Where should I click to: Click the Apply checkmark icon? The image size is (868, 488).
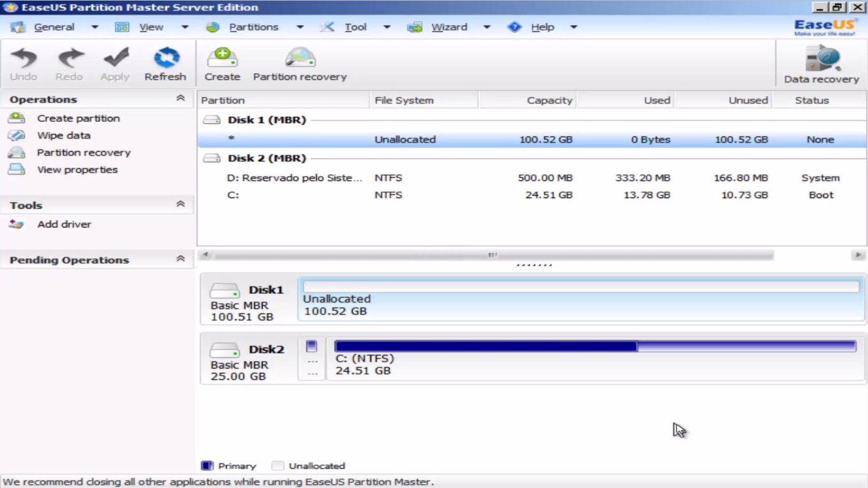pyautogui.click(x=116, y=58)
